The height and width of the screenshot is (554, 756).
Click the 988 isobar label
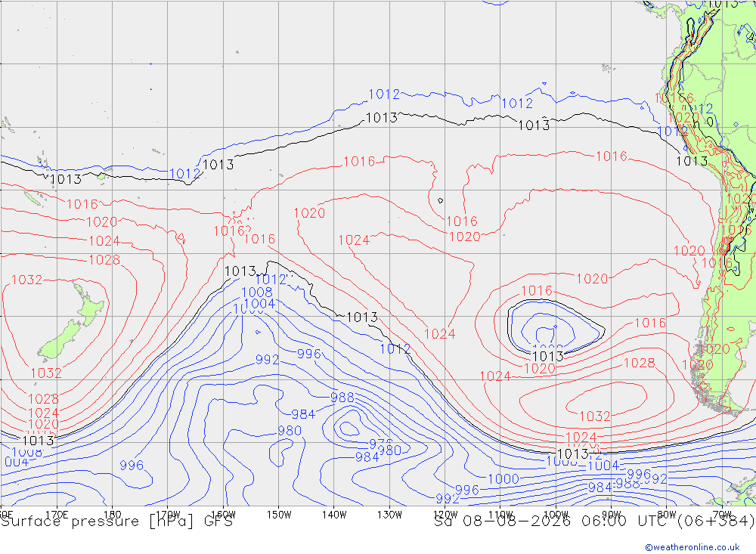[342, 398]
